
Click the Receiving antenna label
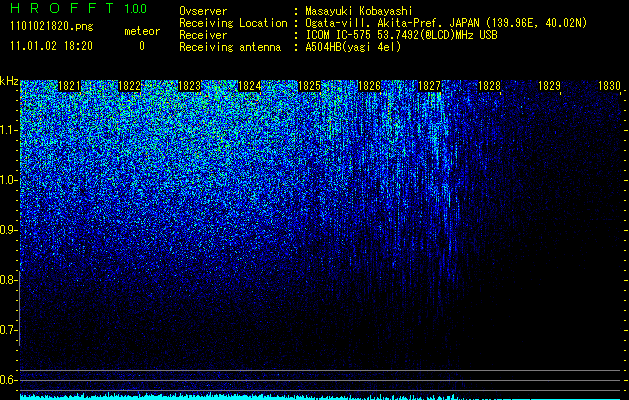click(230, 47)
